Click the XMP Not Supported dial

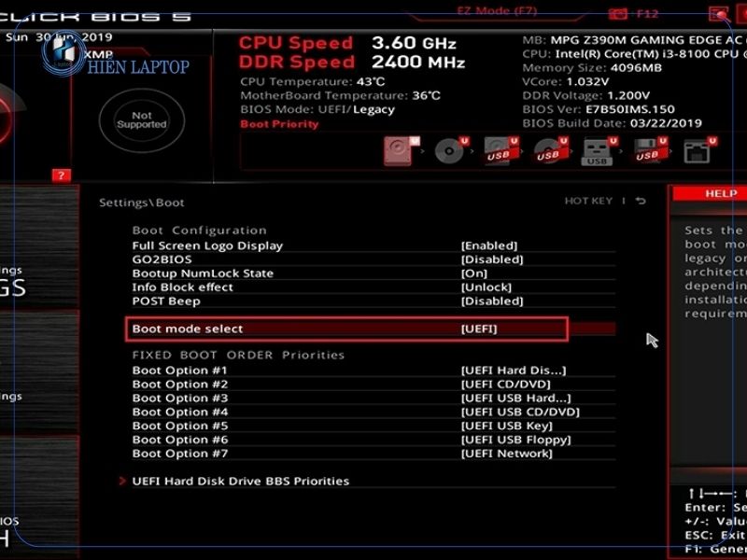pyautogui.click(x=142, y=120)
